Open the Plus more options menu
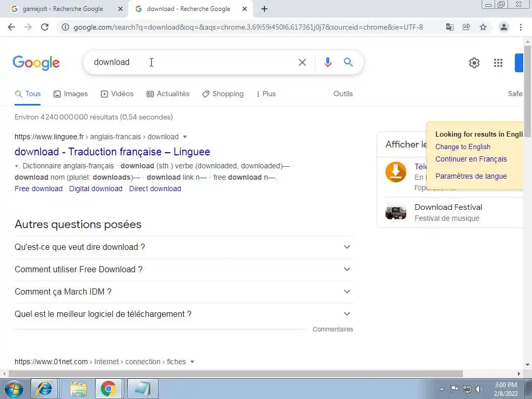Viewport: 532px width, 399px height. 267,94
